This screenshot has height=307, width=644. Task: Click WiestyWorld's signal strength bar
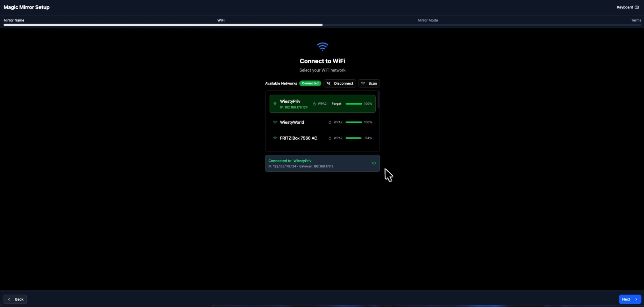[x=354, y=122]
